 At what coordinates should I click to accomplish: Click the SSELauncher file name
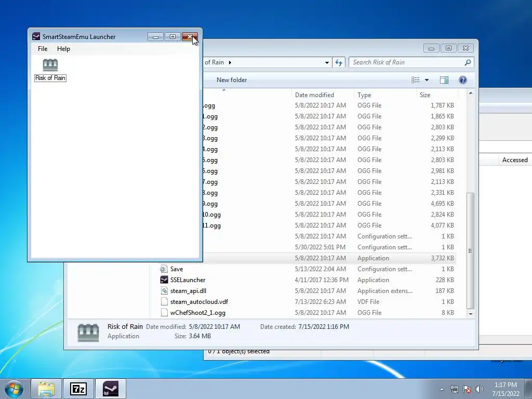tap(188, 280)
